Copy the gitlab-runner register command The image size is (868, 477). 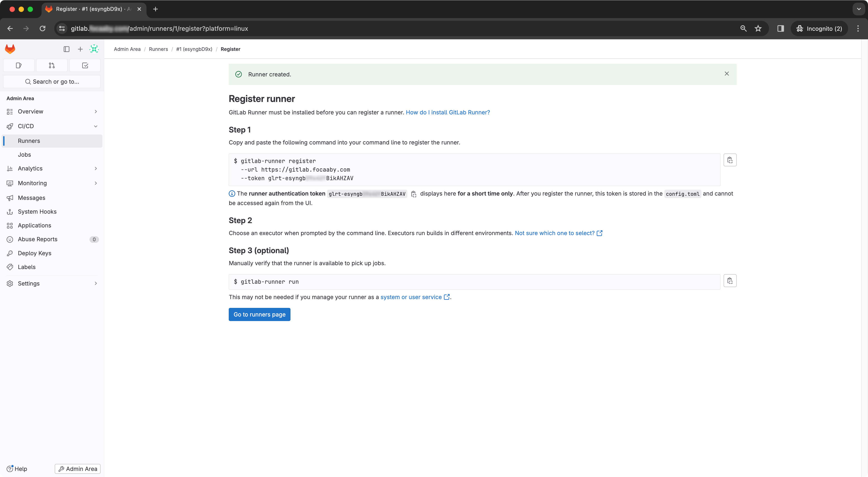click(729, 160)
